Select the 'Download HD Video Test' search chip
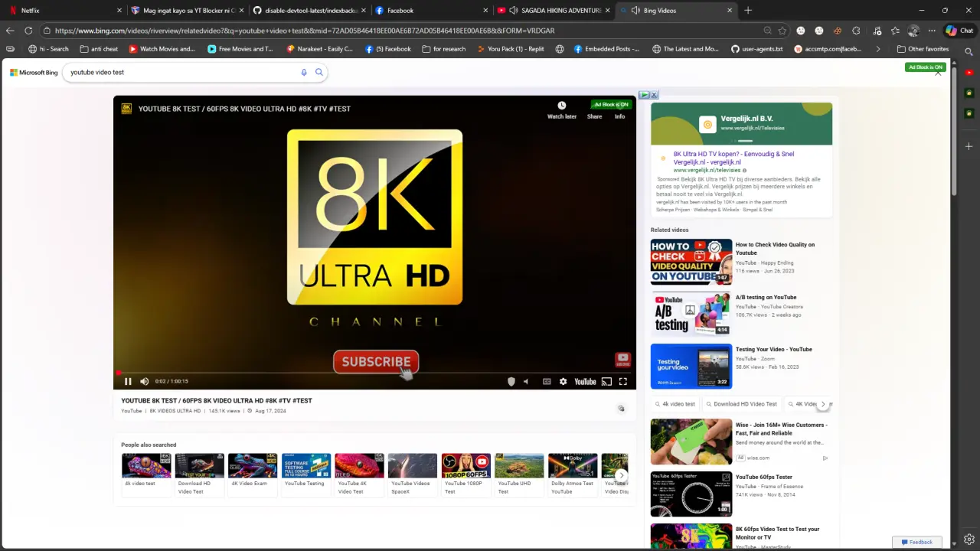The height and width of the screenshot is (551, 980). tap(741, 404)
